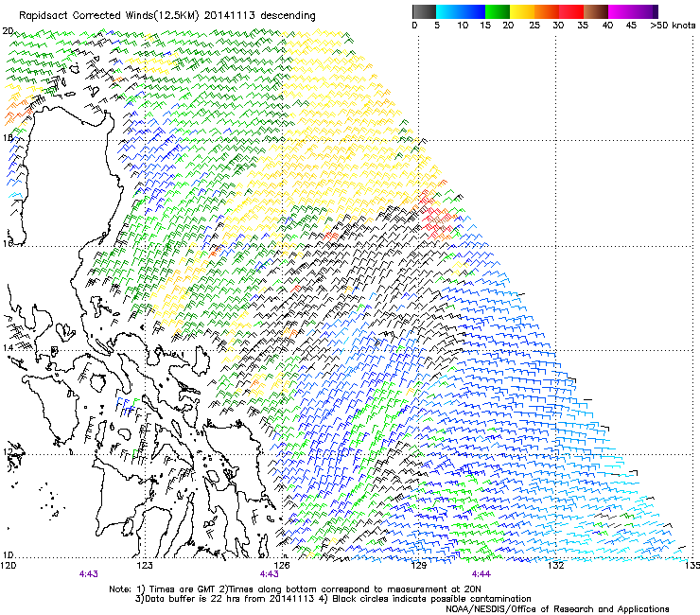Click the orange 25–30 knots legend swatch
This screenshot has width=700, height=615.
coord(547,11)
